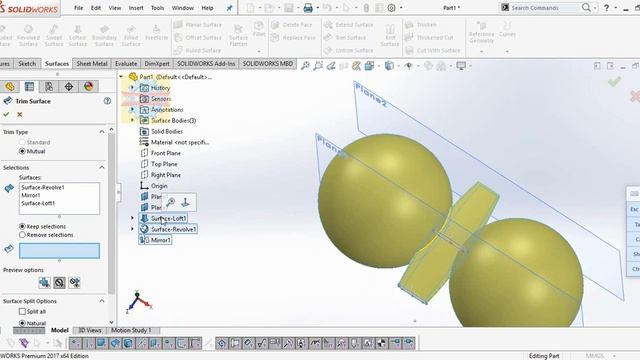The height and width of the screenshot is (360, 640).
Task: Switch to the Sketch tab
Action: coord(27,64)
